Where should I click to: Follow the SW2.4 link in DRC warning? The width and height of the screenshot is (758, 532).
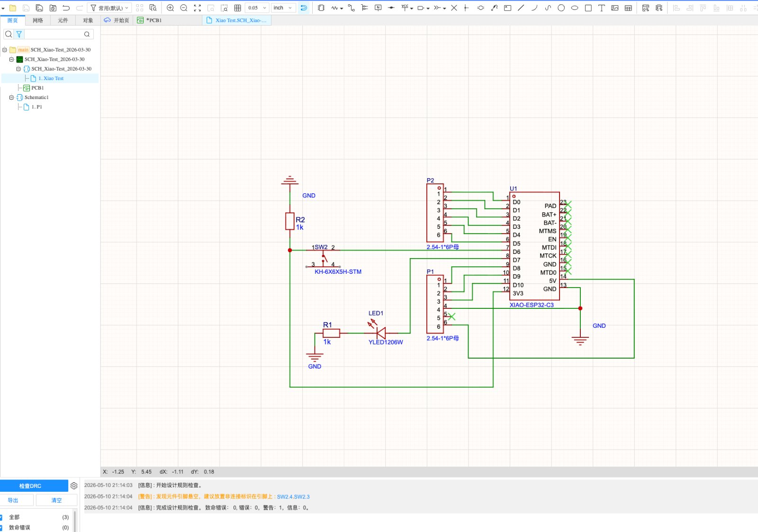pos(284,497)
